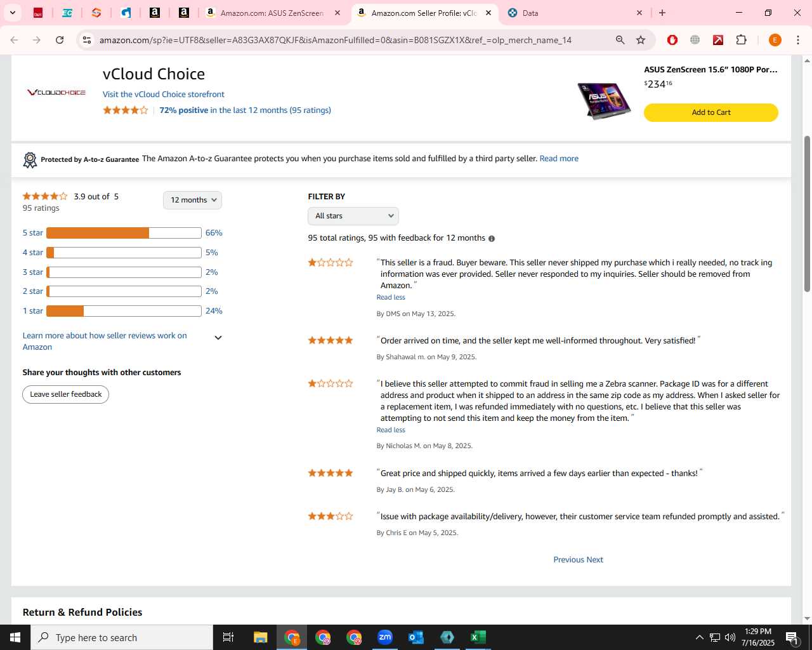812x650 pixels.
Task: Click Leave seller feedback button
Action: [x=66, y=394]
